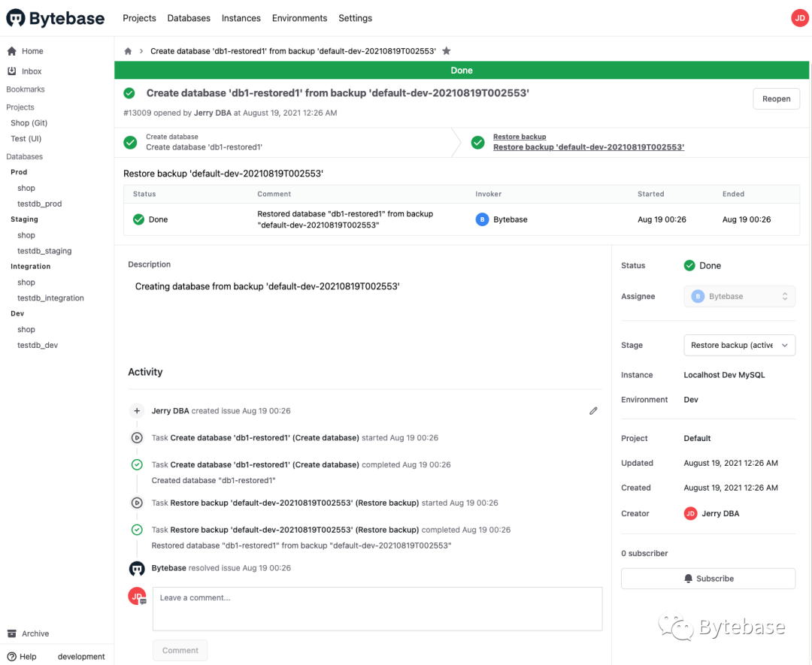Click the development label in the footer
812x665 pixels.
(81, 656)
